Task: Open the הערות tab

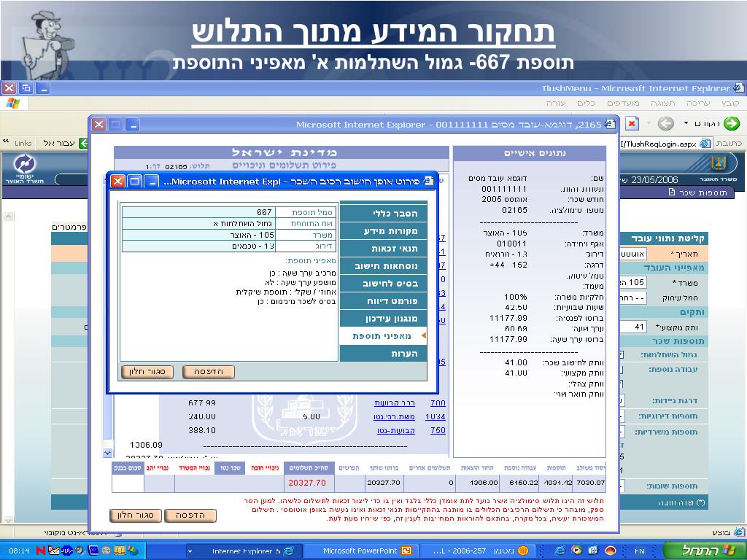Action: [383, 354]
